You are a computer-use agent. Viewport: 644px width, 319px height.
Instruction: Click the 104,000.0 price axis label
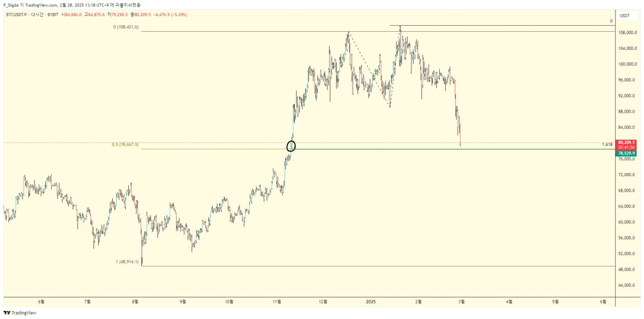click(x=627, y=48)
